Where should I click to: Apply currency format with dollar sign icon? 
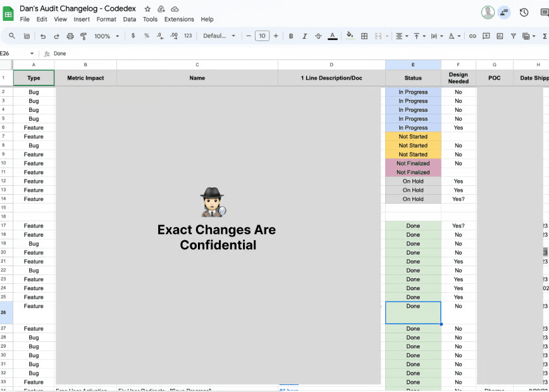coord(132,36)
